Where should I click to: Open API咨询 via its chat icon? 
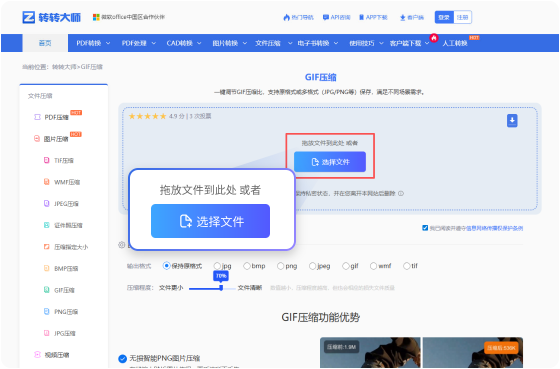click(x=326, y=17)
